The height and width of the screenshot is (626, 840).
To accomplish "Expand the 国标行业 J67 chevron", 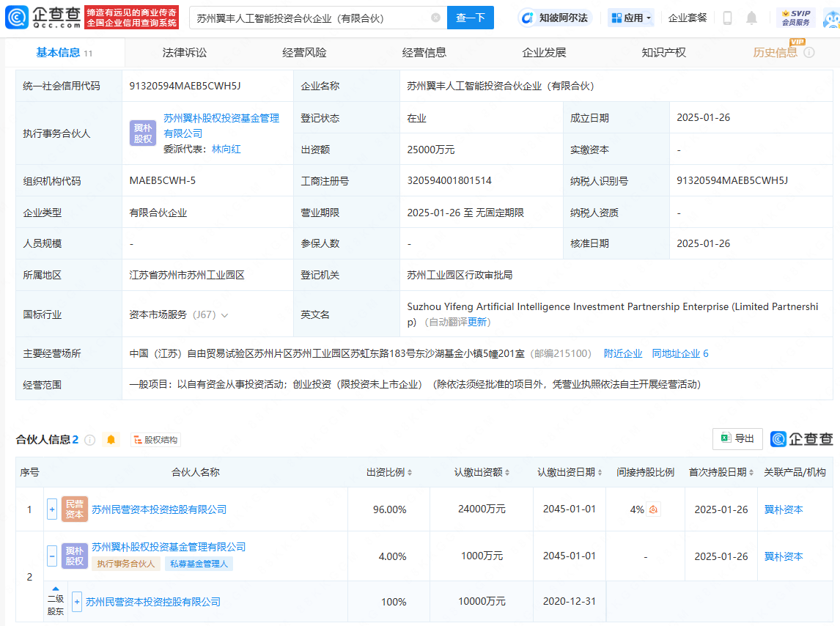I will point(224,315).
